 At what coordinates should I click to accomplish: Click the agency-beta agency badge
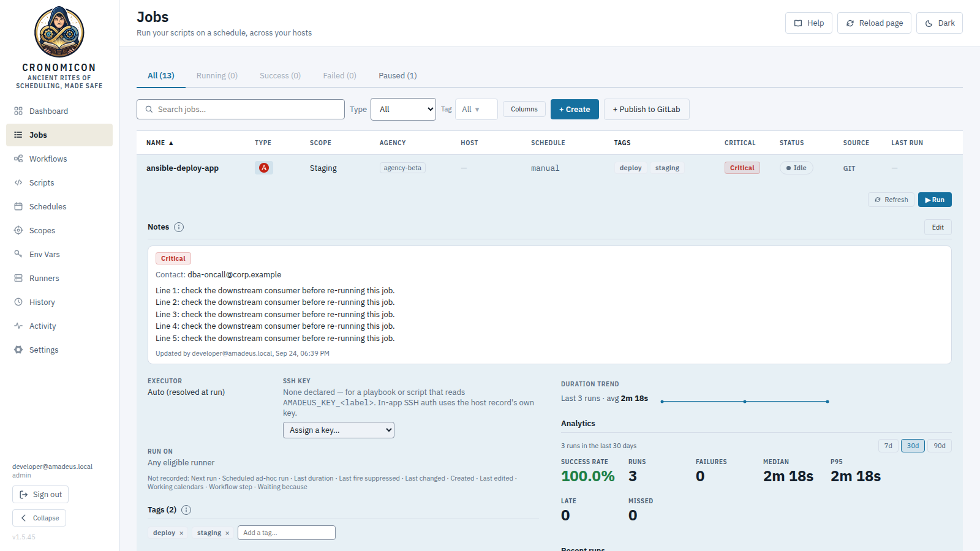tap(402, 168)
